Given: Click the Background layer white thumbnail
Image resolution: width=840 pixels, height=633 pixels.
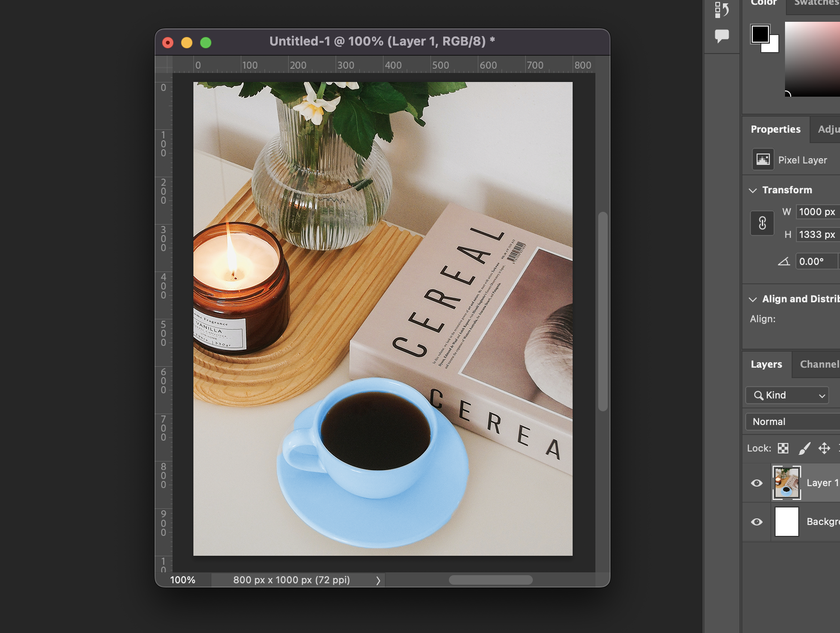Looking at the screenshot, I should pyautogui.click(x=787, y=522).
